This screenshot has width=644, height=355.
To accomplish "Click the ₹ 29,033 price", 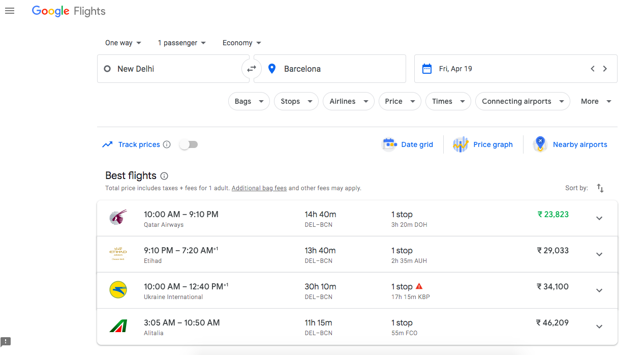I will click(553, 250).
